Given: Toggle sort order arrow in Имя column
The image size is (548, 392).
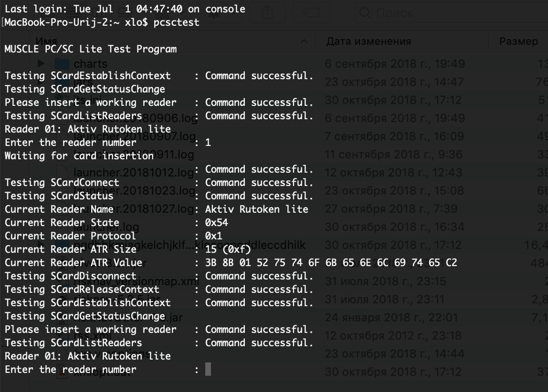Looking at the screenshot, I should [x=304, y=41].
